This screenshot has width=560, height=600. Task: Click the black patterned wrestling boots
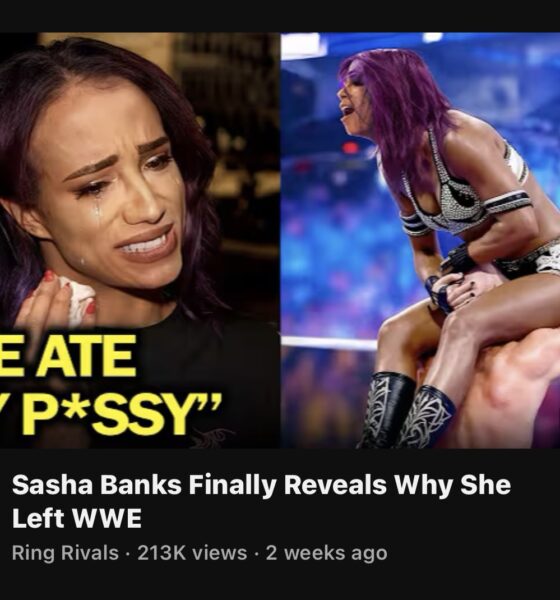point(406,411)
